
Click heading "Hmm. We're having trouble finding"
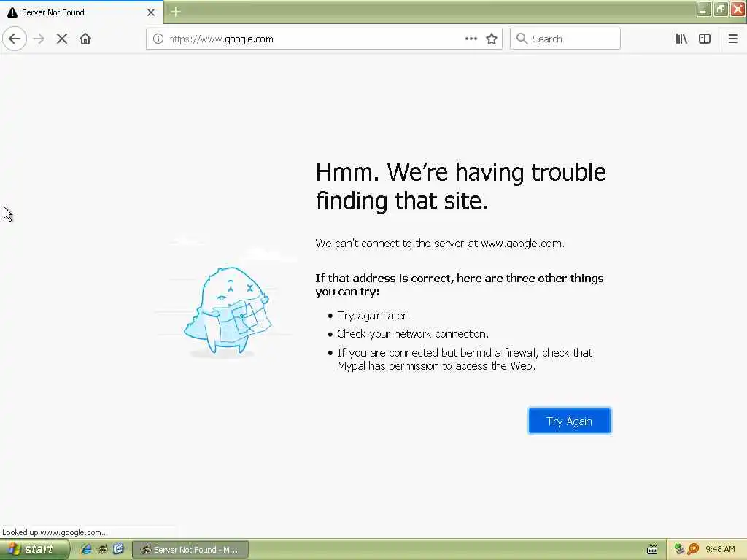(x=461, y=186)
